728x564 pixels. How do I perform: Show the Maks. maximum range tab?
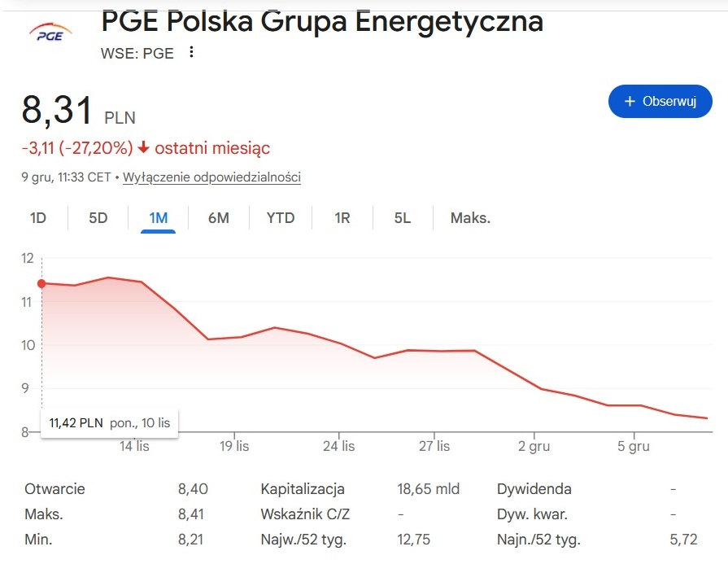(x=470, y=218)
